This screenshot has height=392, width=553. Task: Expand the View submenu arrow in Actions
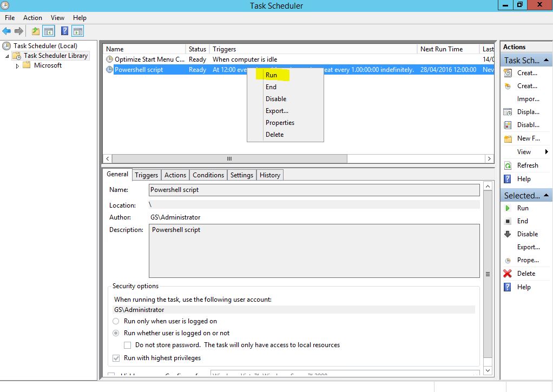point(547,152)
